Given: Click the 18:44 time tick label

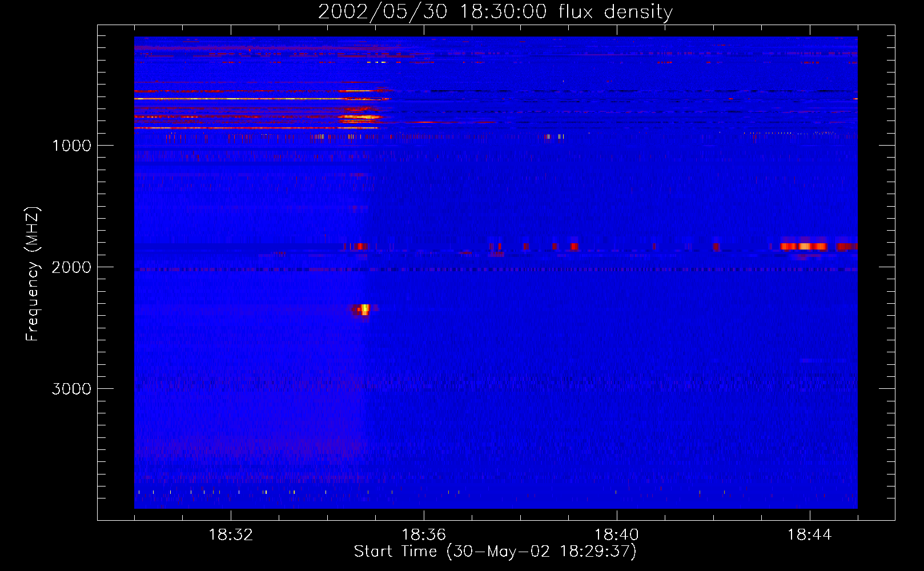Looking at the screenshot, I should coord(810,535).
